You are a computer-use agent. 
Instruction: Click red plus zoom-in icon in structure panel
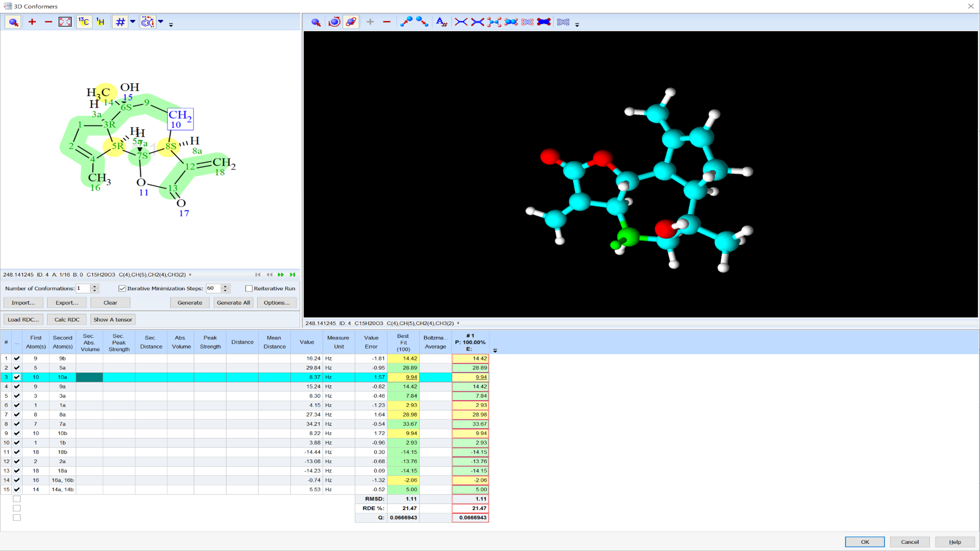click(x=32, y=22)
